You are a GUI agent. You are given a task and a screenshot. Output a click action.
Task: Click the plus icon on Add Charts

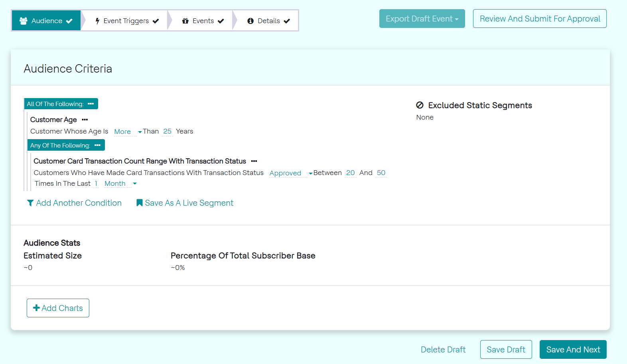tap(36, 308)
